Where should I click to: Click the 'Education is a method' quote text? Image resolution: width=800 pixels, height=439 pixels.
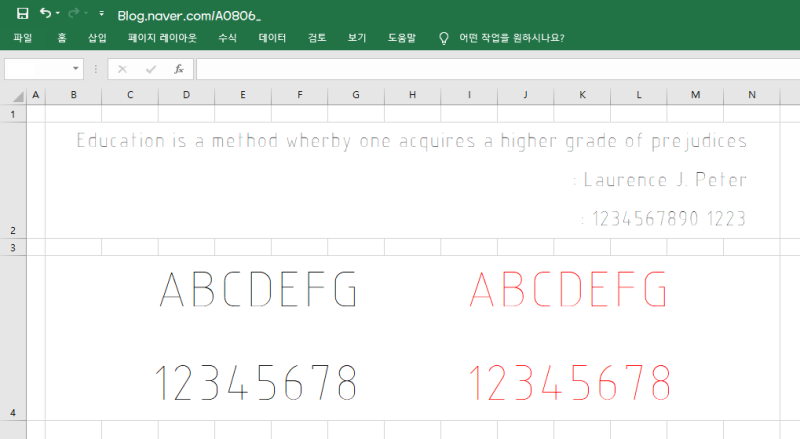point(411,141)
